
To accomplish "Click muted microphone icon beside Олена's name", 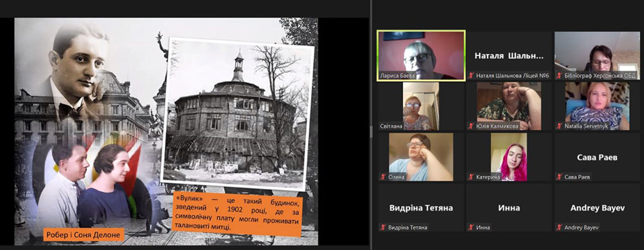I will tap(383, 177).
